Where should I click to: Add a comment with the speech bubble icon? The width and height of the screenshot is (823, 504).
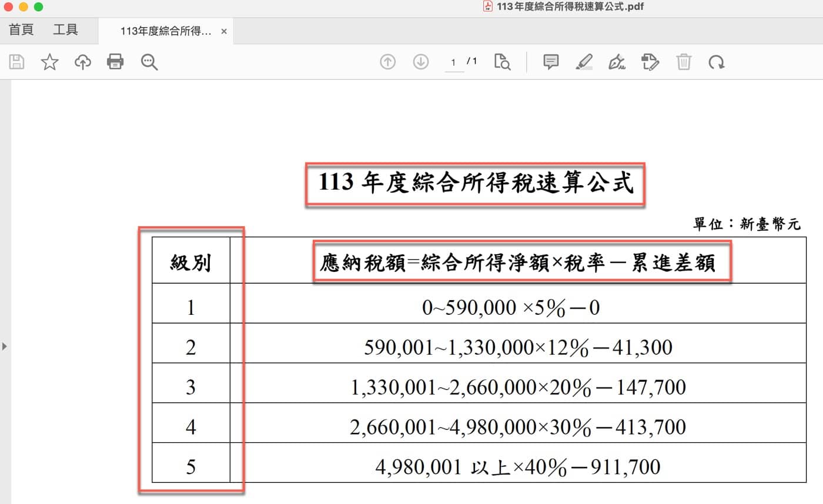[x=551, y=62]
